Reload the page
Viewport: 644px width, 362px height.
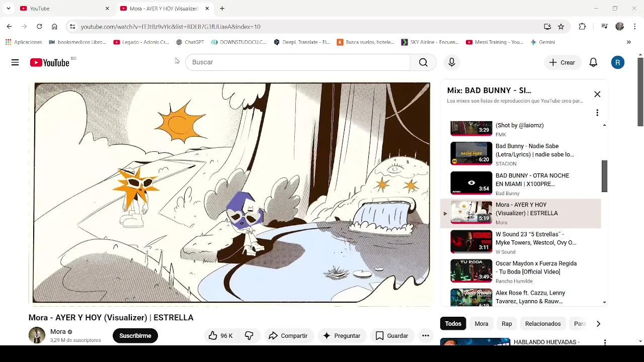39,27
